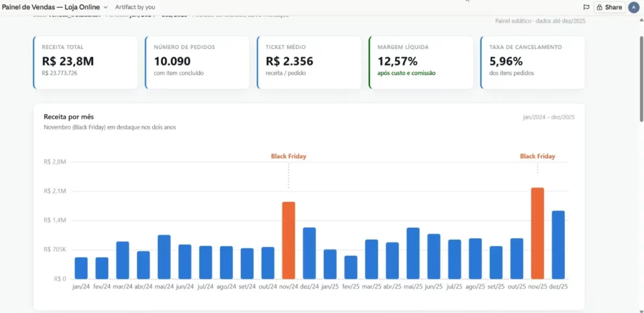Click the jun/25 revenue bar

click(x=434, y=257)
